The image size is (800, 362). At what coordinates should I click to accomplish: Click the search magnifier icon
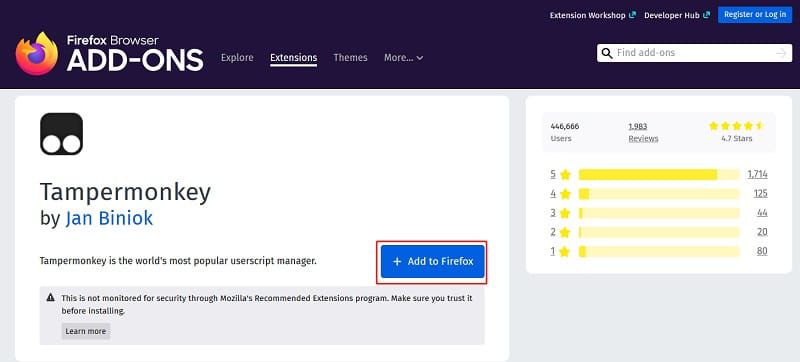pos(607,53)
